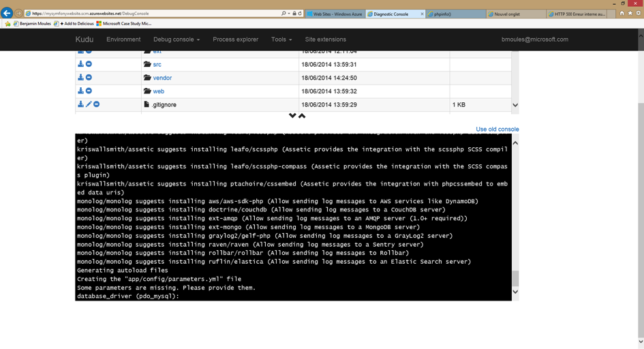Download the .gitignore file
This screenshot has height=349, width=644.
click(80, 104)
